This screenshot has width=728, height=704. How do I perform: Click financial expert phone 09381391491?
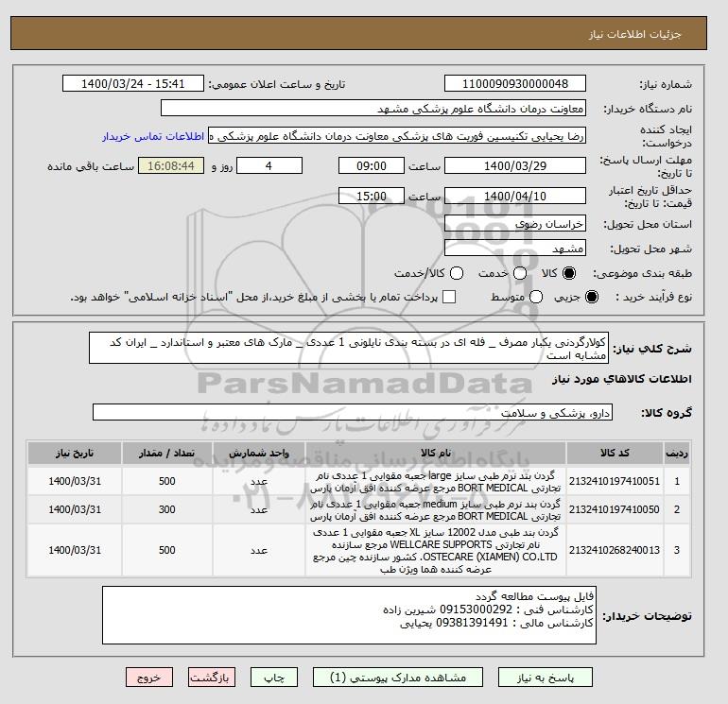[x=472, y=623]
